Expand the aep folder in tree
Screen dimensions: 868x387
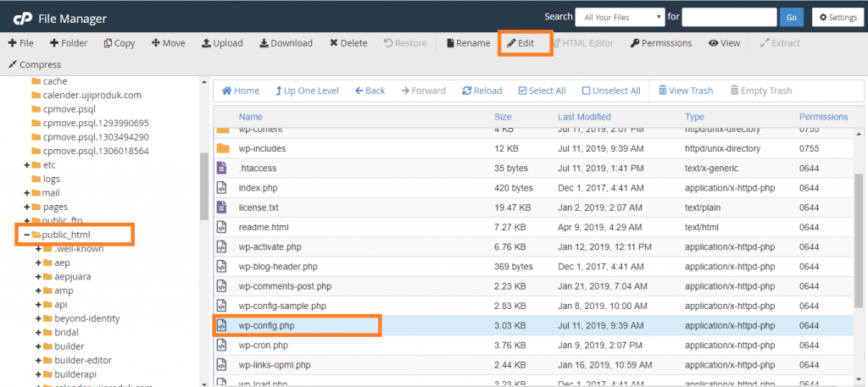pos(38,263)
